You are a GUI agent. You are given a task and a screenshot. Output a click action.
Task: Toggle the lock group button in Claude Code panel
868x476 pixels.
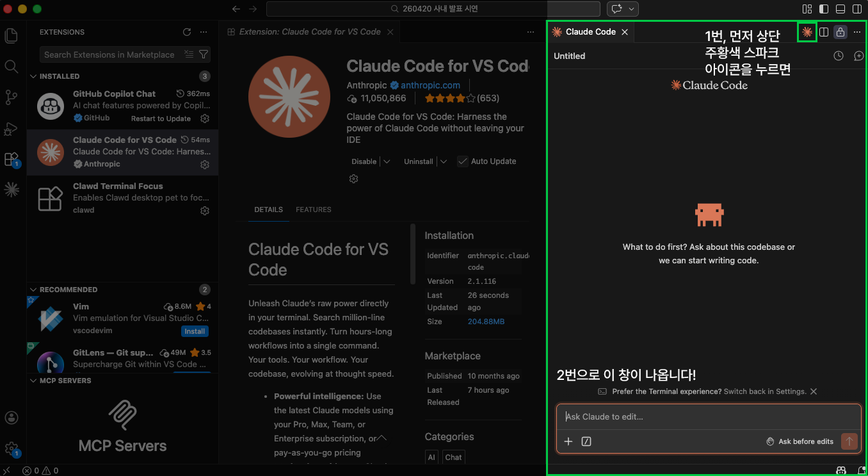(x=840, y=32)
